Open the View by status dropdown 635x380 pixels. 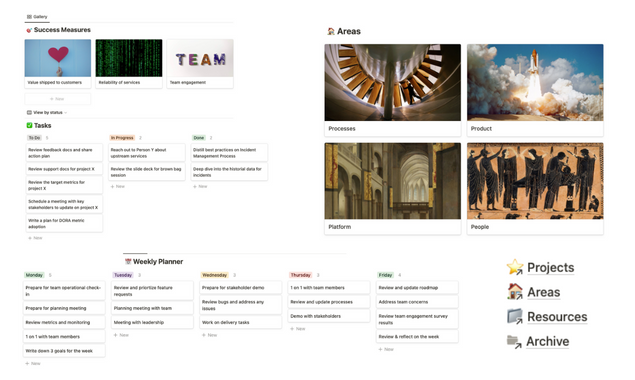[47, 113]
